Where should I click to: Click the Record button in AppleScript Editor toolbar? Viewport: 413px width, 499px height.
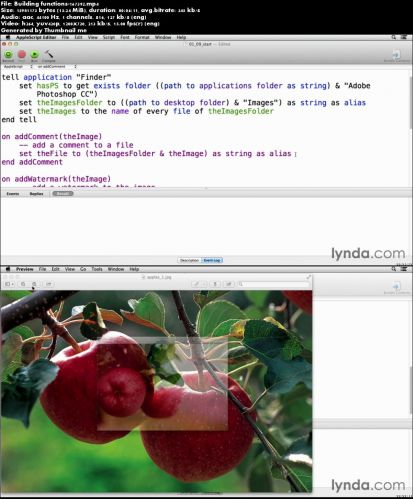pos(8,55)
